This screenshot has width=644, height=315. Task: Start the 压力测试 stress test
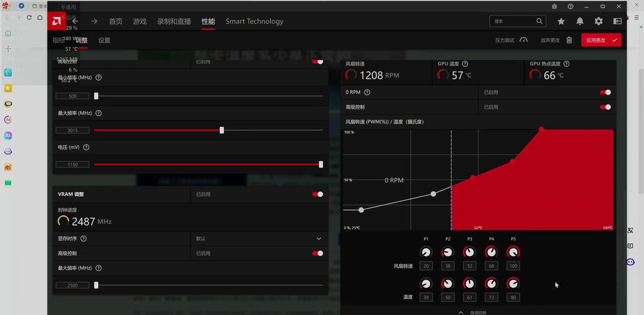coord(511,40)
